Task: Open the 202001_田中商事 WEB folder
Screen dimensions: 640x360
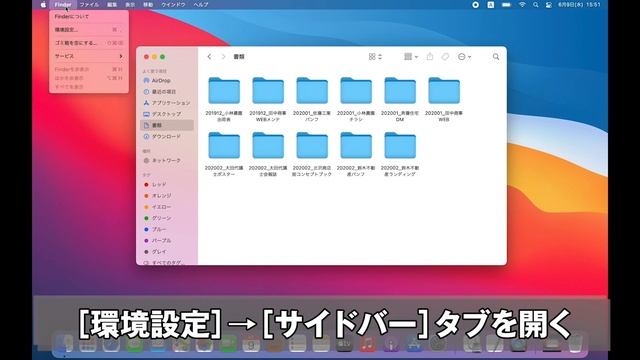Action: [x=444, y=91]
